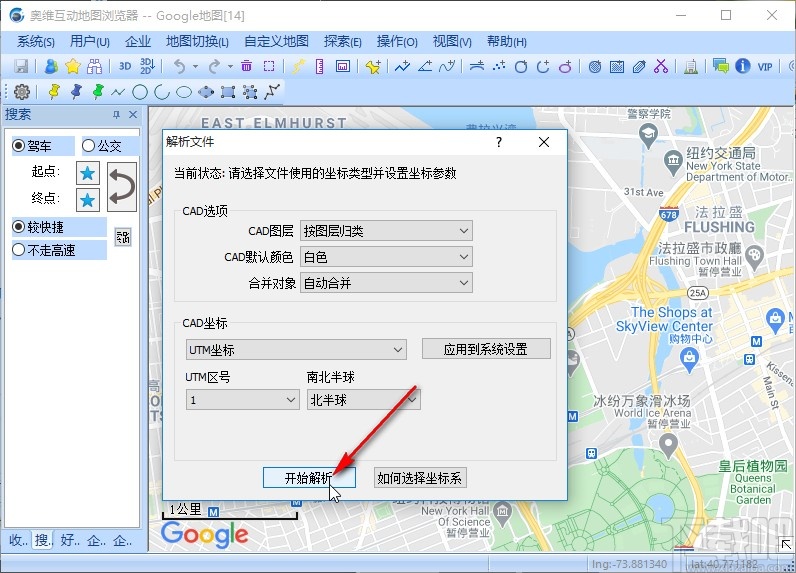Open the friends/users icon
796x573 pixels.
(51, 66)
